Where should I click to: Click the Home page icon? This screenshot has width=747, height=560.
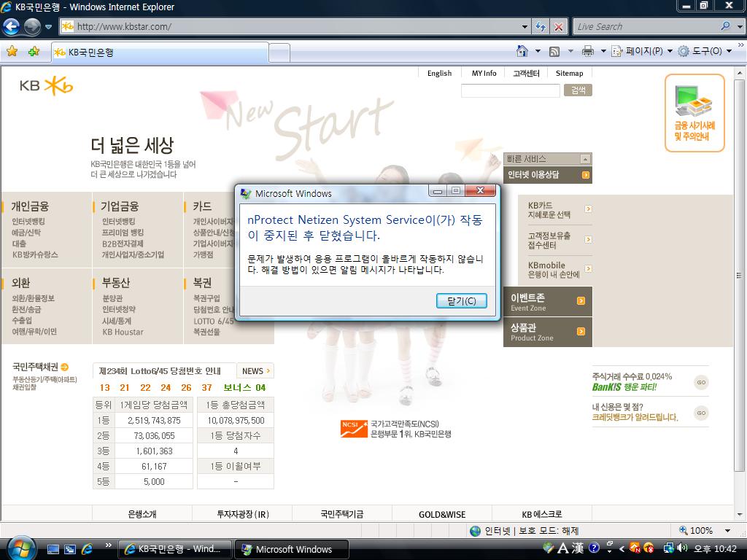click(x=522, y=51)
